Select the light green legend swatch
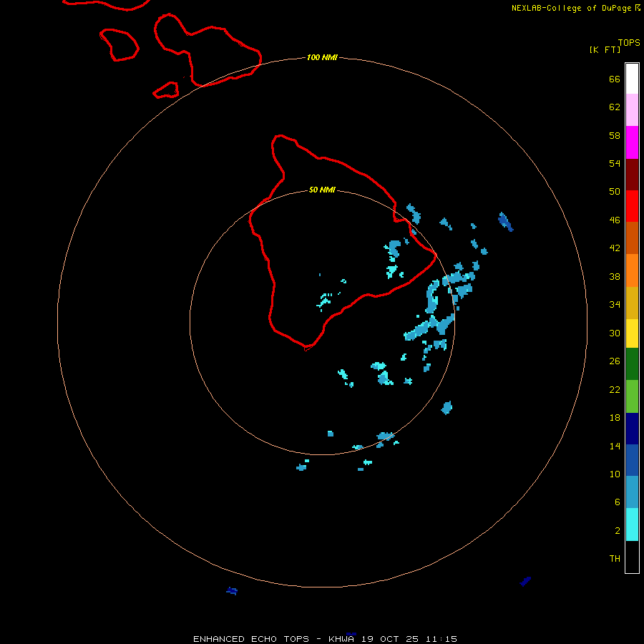Viewport: 644px width, 644px height. point(632,396)
